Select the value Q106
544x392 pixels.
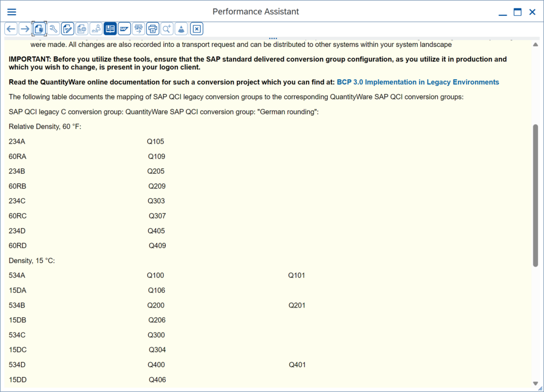pos(157,291)
